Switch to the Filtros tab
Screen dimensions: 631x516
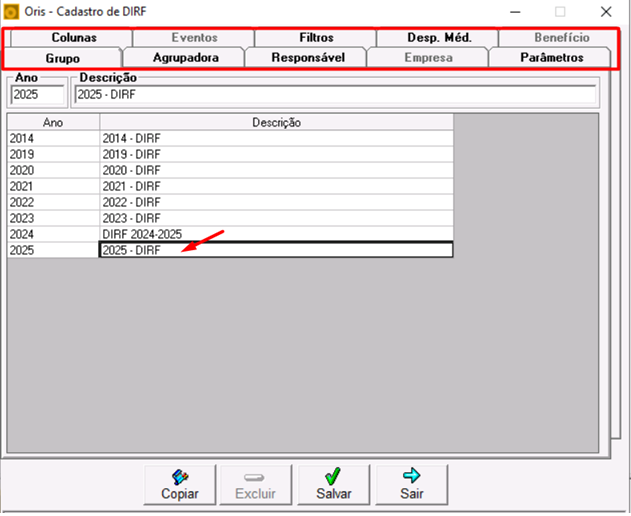tap(316, 38)
